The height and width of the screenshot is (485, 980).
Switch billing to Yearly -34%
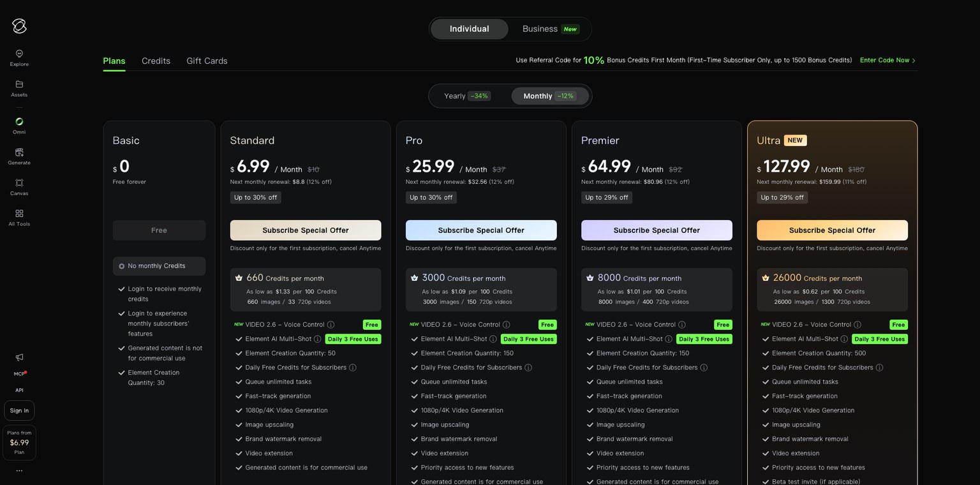click(x=467, y=96)
